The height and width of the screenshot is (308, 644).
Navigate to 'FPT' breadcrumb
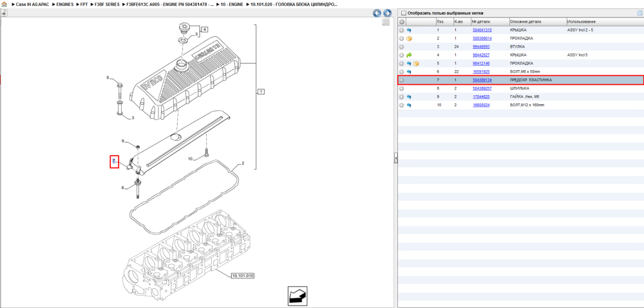[84, 4]
